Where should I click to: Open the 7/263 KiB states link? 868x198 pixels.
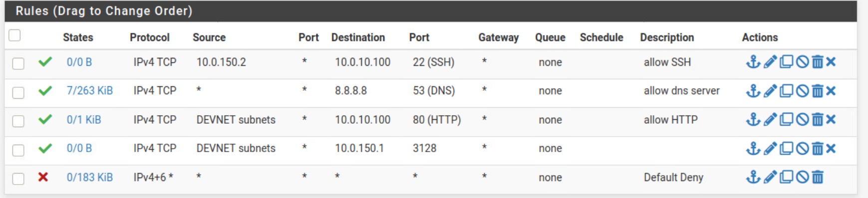90,91
